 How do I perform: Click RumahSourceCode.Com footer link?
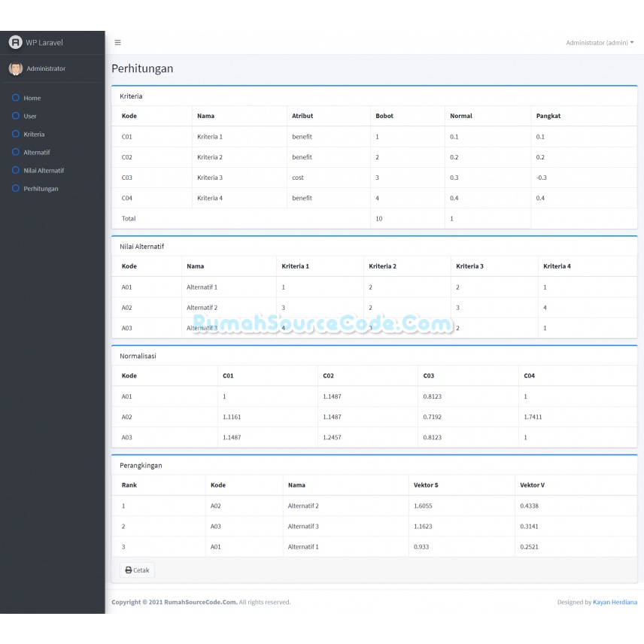coord(200,602)
